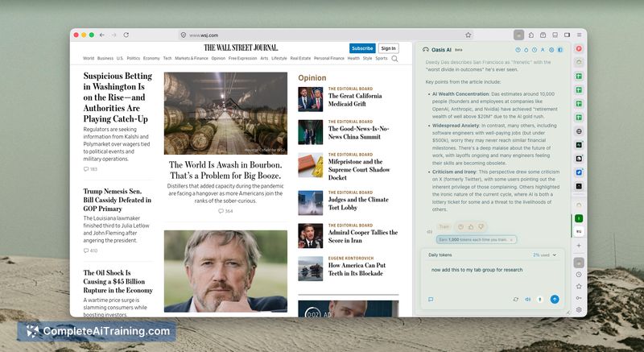Viewport: 644px width, 352px height.
Task: Dismiss the Earn 1,000 tokens banner
Action: click(511, 239)
